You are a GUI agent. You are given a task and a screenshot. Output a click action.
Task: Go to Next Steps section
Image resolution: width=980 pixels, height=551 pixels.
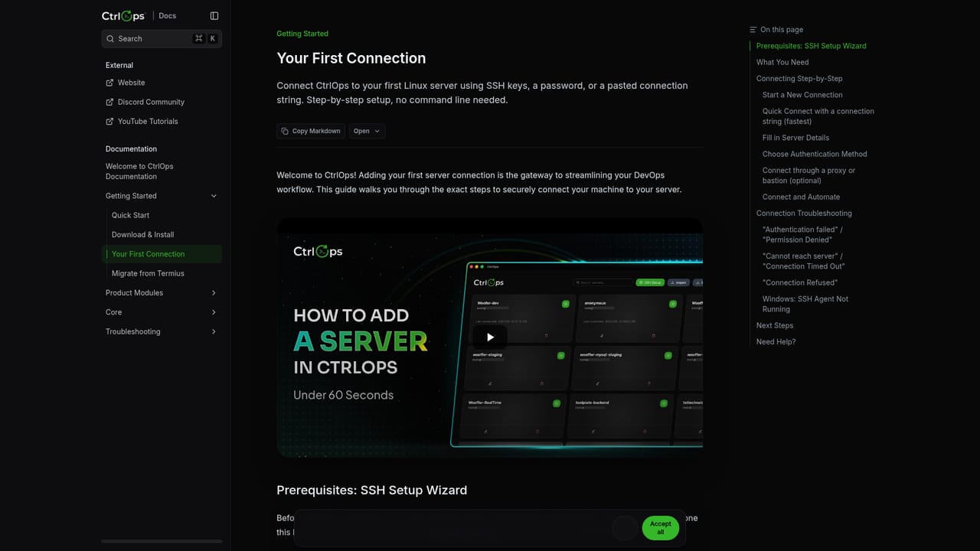click(x=775, y=326)
